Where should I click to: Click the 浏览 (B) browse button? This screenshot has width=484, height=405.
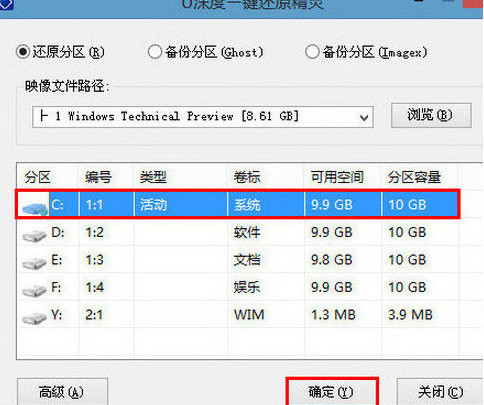coord(431,115)
